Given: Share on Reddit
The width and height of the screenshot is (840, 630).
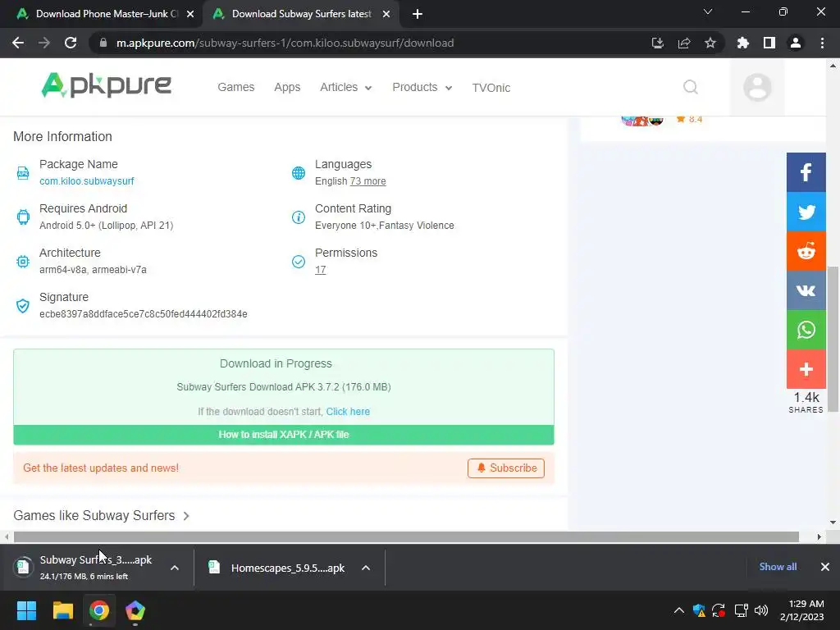Looking at the screenshot, I should pyautogui.click(x=806, y=251).
